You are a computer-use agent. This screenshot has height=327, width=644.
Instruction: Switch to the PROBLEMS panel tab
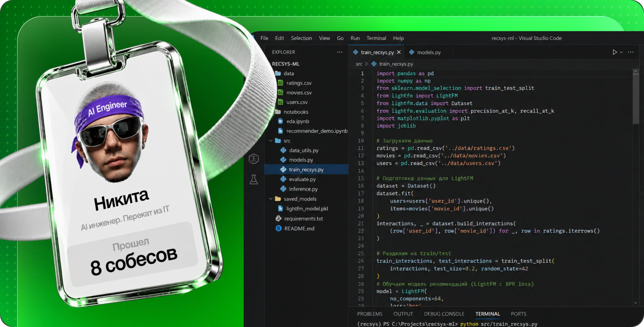(370, 314)
